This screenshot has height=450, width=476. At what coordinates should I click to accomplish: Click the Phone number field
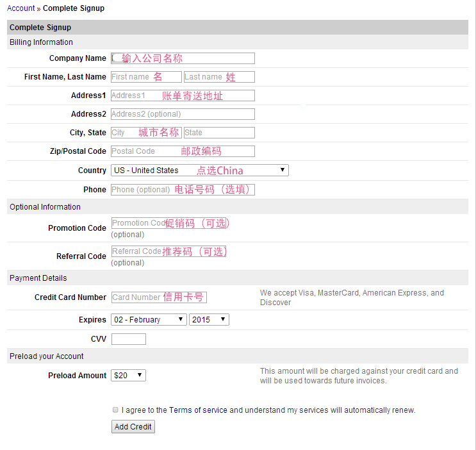183,190
